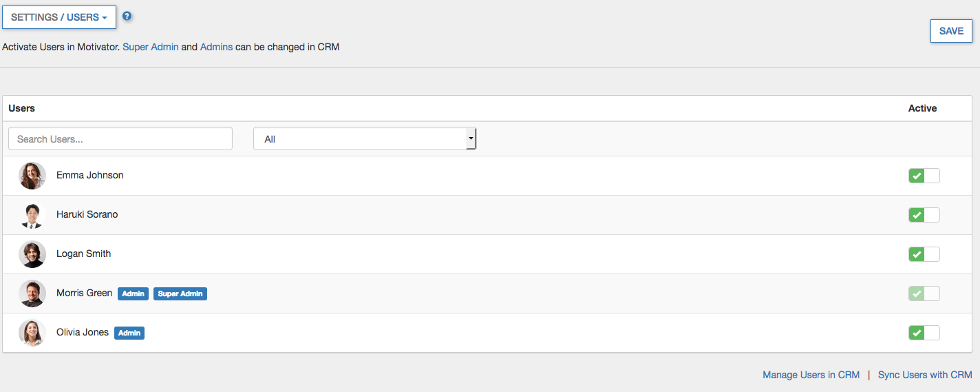Click the Super Admin badge beside Morris Green

click(x=180, y=293)
